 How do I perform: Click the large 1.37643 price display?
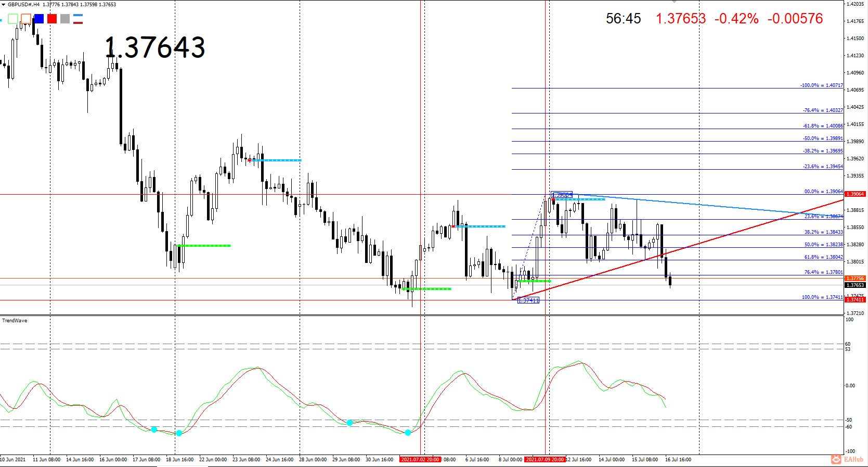click(155, 47)
